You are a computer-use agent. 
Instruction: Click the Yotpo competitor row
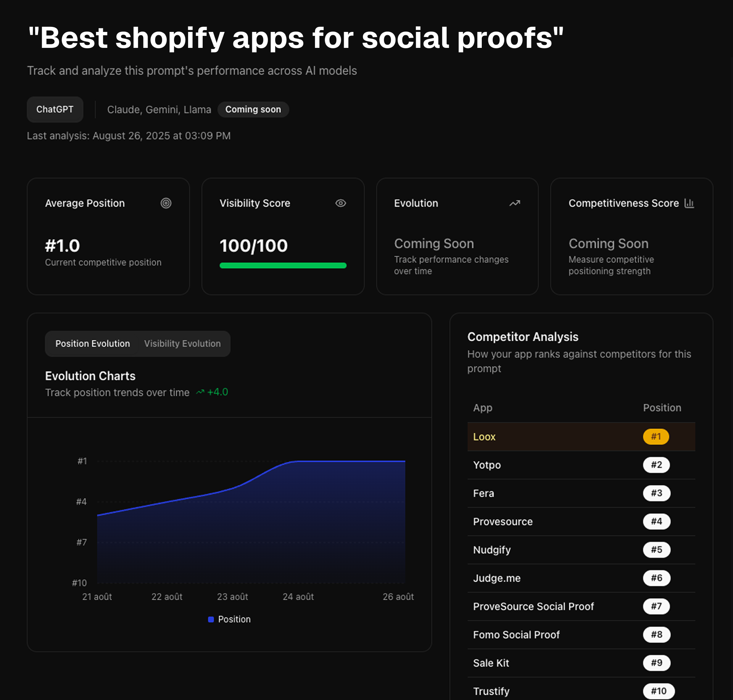pyautogui.click(x=581, y=465)
